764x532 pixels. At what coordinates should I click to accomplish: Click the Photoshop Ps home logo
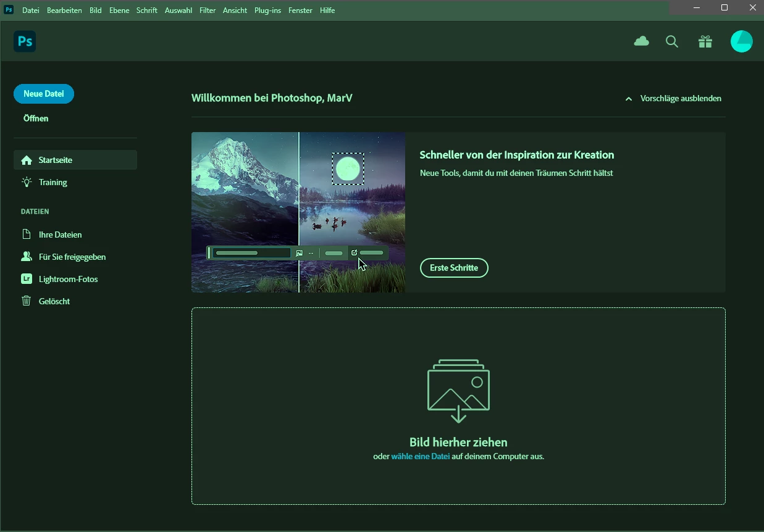(x=25, y=41)
